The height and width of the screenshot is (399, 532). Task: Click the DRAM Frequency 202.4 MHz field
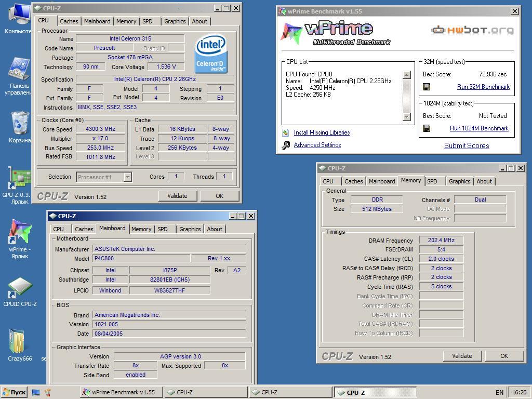click(441, 240)
